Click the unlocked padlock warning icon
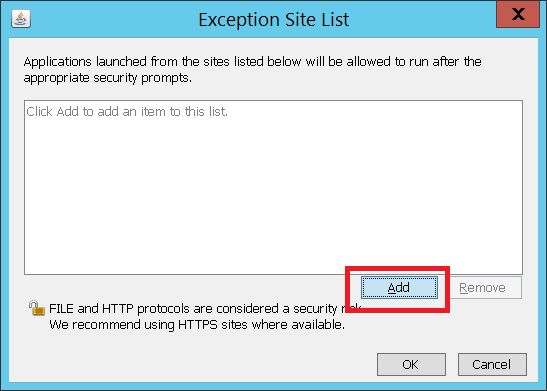 pyautogui.click(x=37, y=308)
